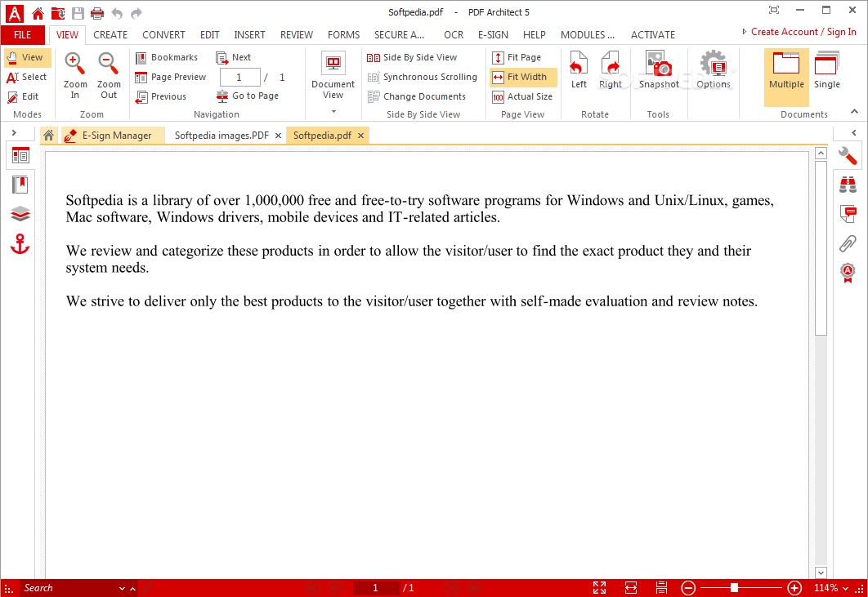This screenshot has height=597, width=868.
Task: Open the FILE menu
Action: [22, 35]
